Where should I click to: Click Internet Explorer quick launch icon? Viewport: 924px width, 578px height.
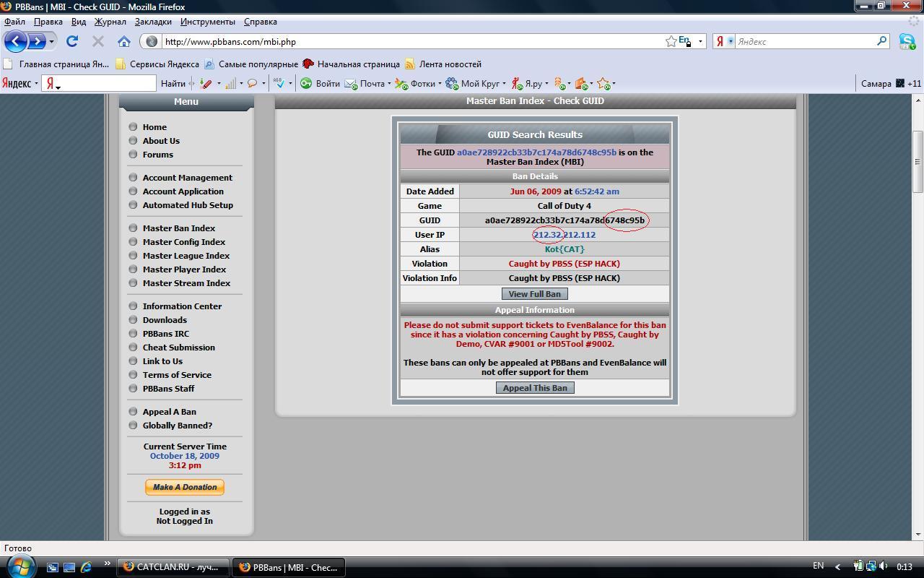coord(86,567)
